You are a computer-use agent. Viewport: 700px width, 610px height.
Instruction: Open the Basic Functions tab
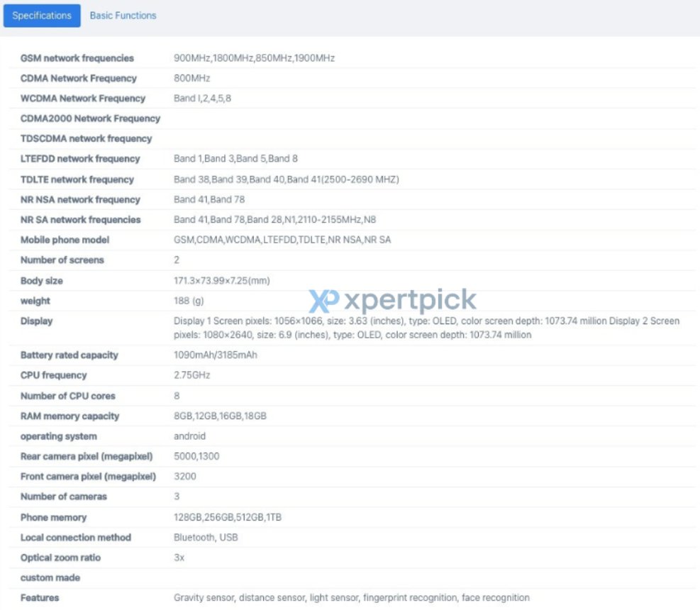pyautogui.click(x=123, y=16)
